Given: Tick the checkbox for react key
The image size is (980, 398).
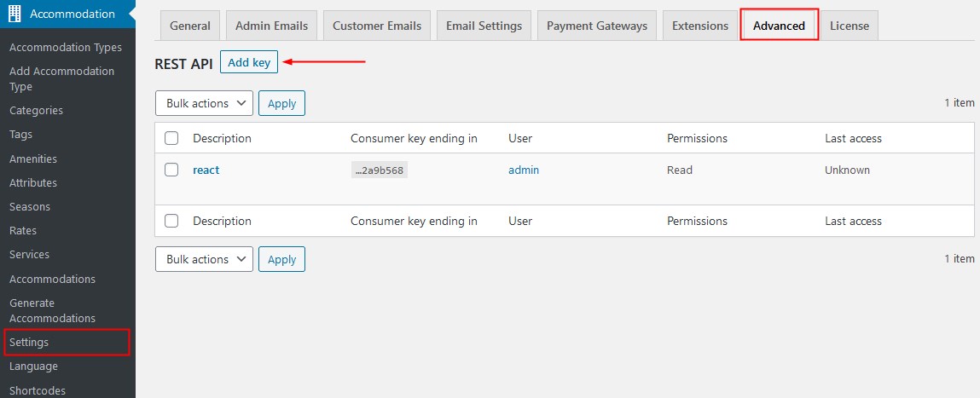Looking at the screenshot, I should (x=171, y=170).
